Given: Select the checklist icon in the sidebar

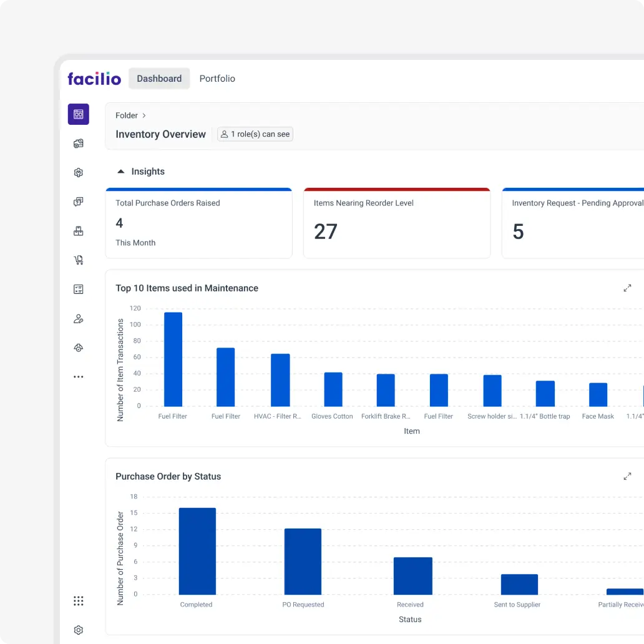Looking at the screenshot, I should [79, 290].
